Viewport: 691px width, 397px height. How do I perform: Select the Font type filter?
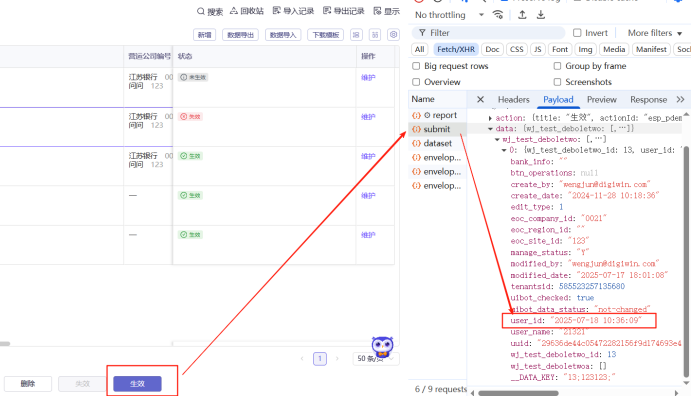[x=560, y=49]
